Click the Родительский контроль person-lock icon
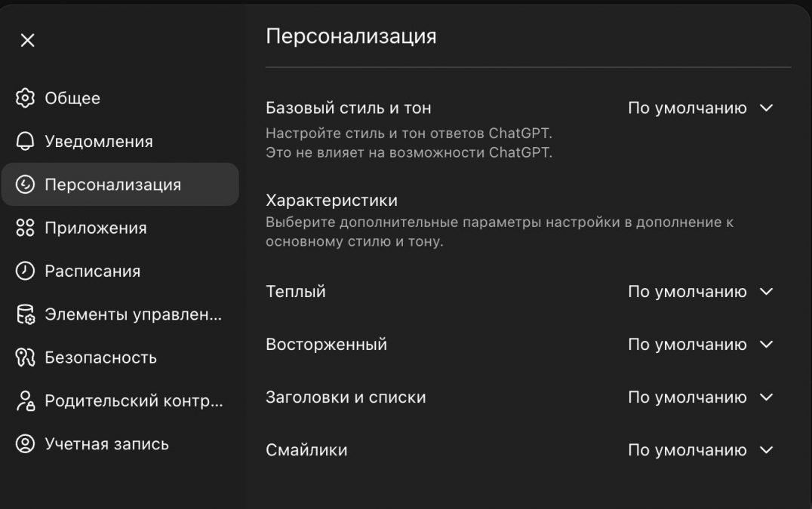 (x=26, y=400)
